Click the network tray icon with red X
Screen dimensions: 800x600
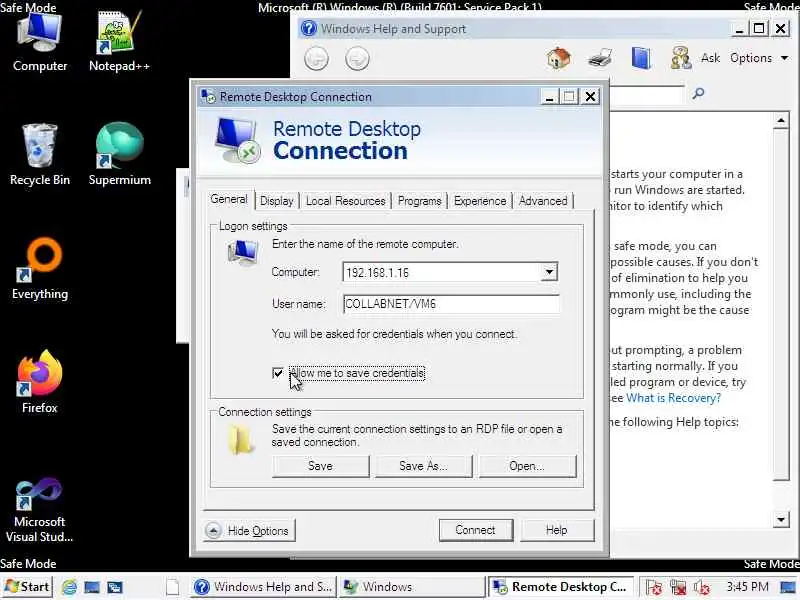pos(678,587)
